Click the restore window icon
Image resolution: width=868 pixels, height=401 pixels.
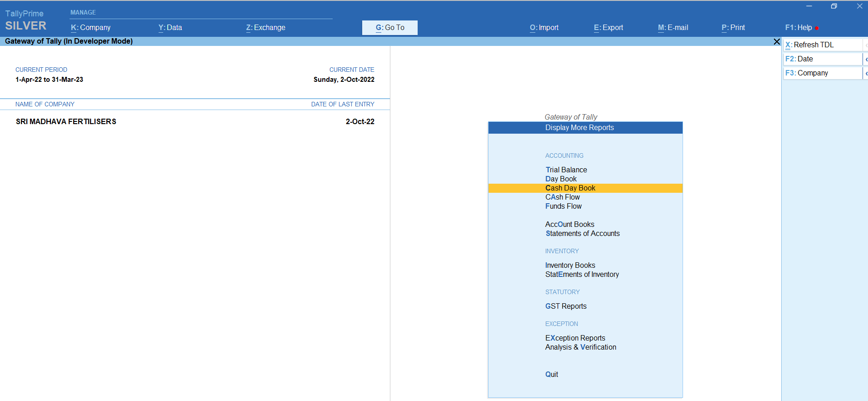pyautogui.click(x=834, y=6)
